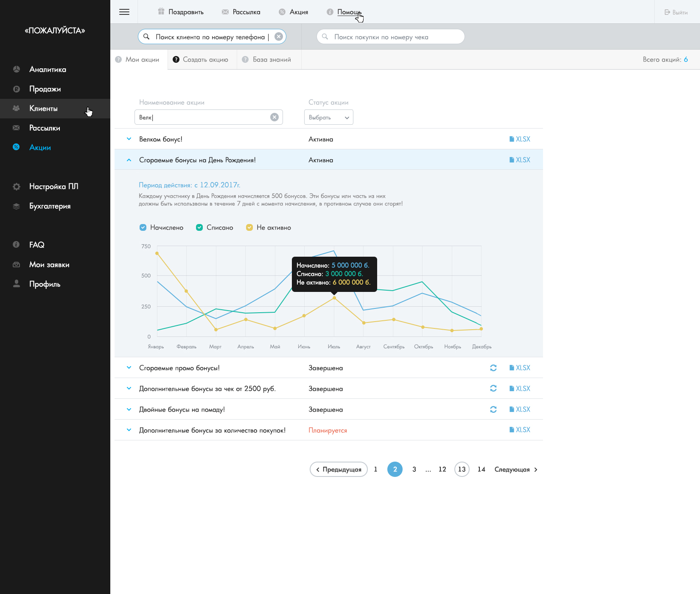Viewport: 700px width, 594px height.
Task: Expand the Велком бонус row
Action: point(129,139)
